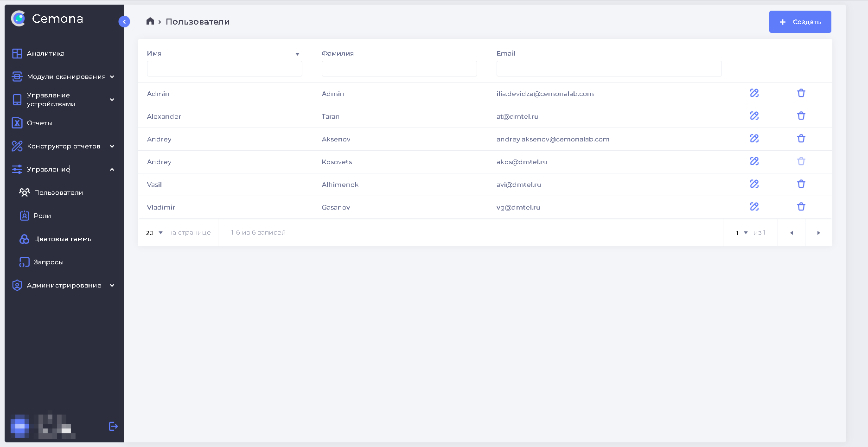
Task: Edit Vasil Alhimenok with the pencil icon
Action: 754,184
